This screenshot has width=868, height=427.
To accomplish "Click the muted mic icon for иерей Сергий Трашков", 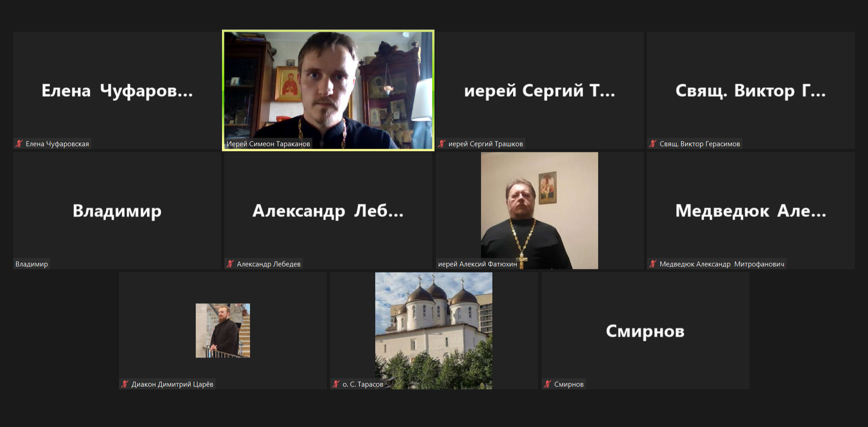I will click(442, 144).
